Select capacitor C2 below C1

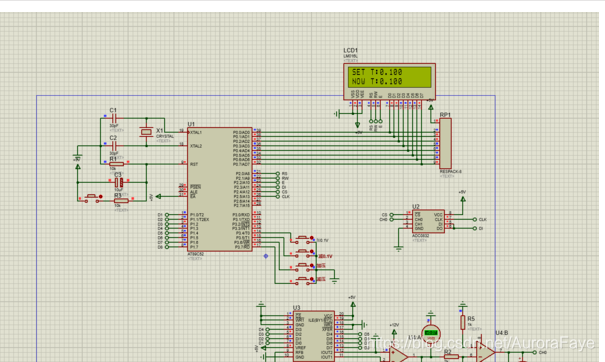(x=114, y=145)
